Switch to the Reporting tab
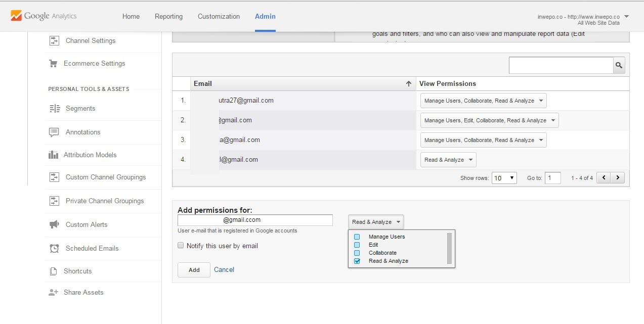Image resolution: width=644 pixels, height=324 pixels. 168,16
